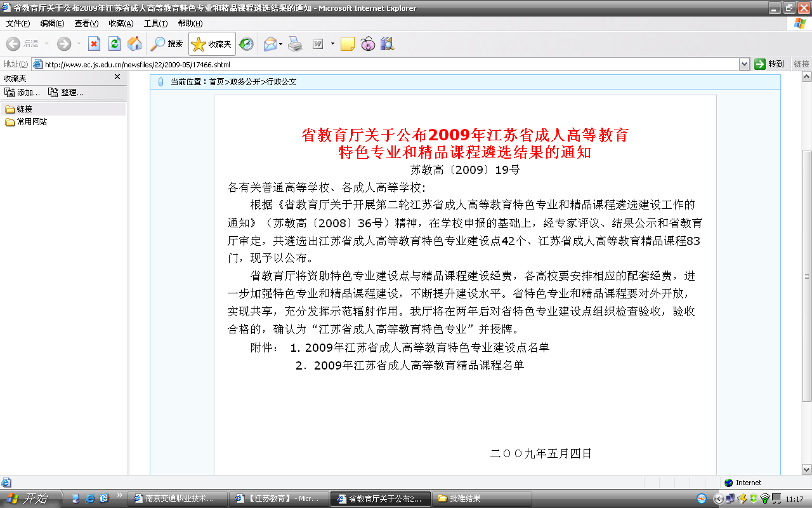
Task: Open the address bar dropdown list
Action: [x=745, y=64]
